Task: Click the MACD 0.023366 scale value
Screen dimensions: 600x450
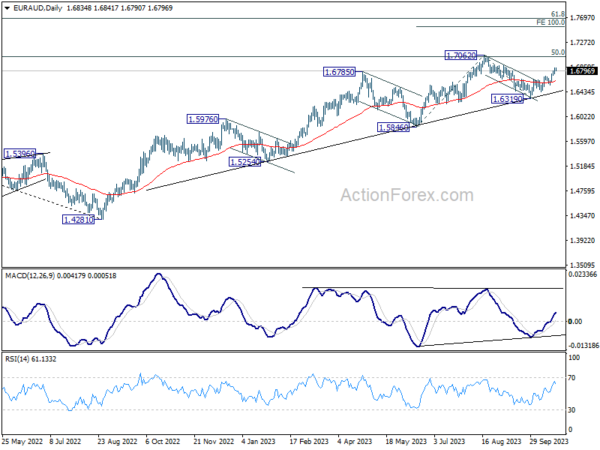Action: (x=583, y=274)
